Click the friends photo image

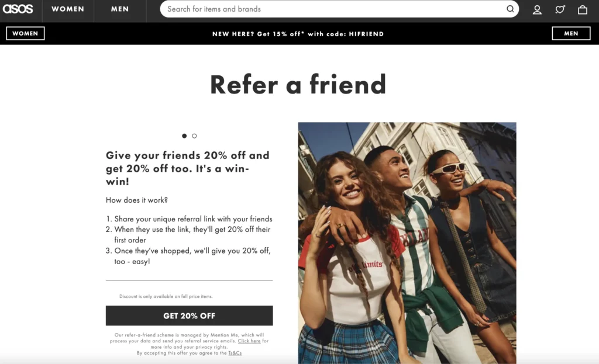click(x=407, y=242)
